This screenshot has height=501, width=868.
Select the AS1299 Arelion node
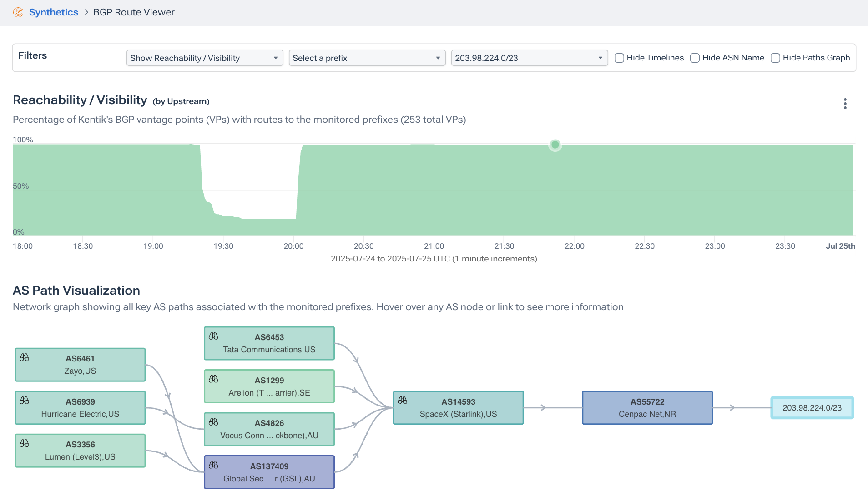coord(269,386)
